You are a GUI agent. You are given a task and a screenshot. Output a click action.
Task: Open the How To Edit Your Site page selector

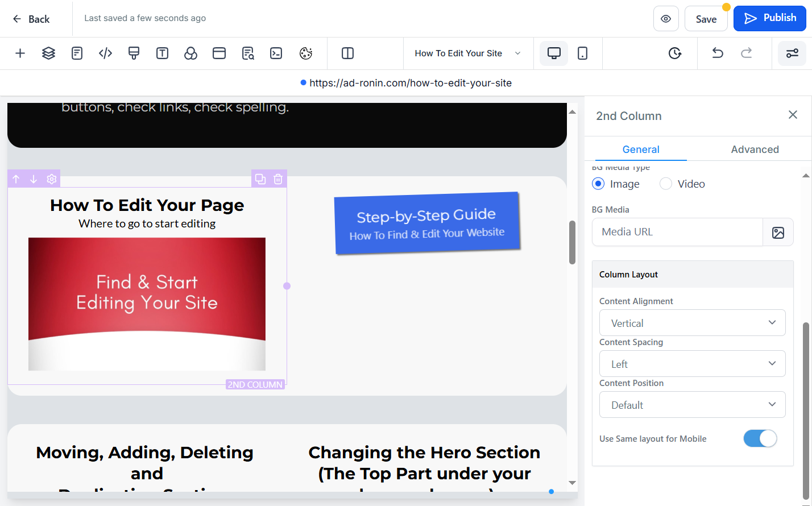click(468, 53)
